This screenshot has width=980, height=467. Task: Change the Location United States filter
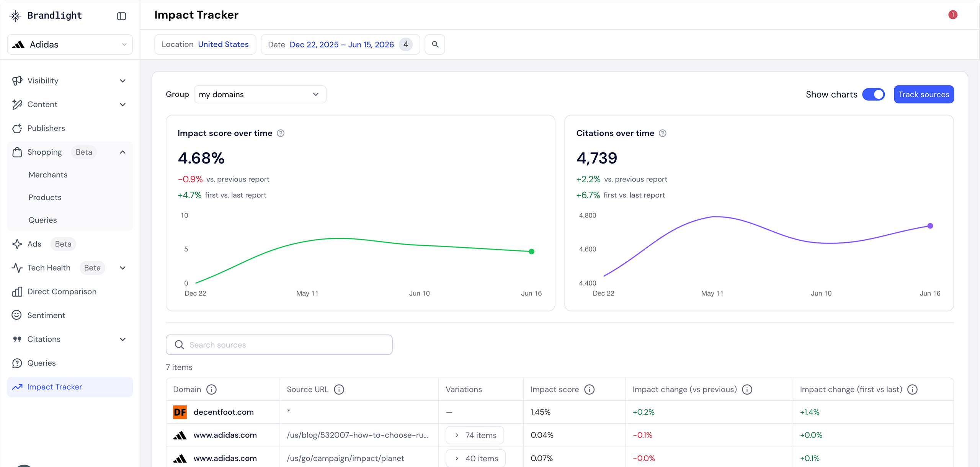(205, 44)
